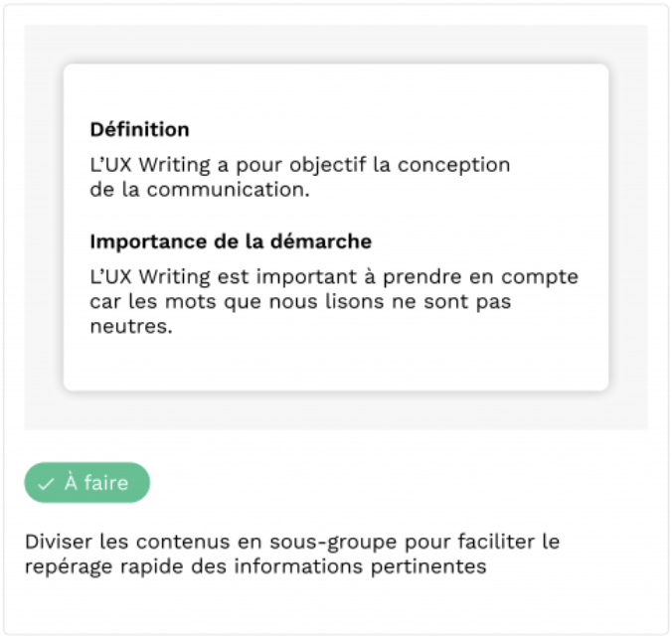This screenshot has height=636, width=672.
Task: Select the word 'informations' in the caption
Action: pos(298,566)
